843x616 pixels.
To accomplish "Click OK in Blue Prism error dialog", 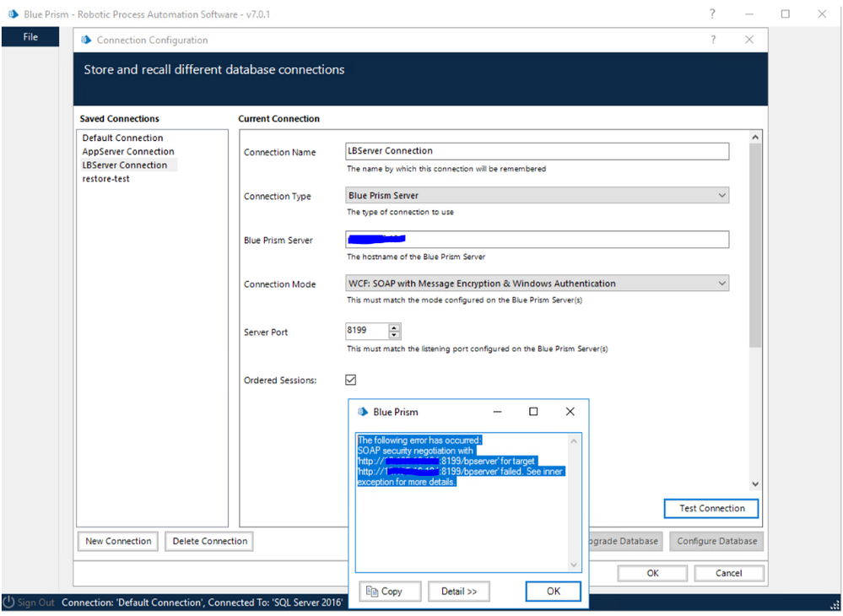I will (554, 592).
